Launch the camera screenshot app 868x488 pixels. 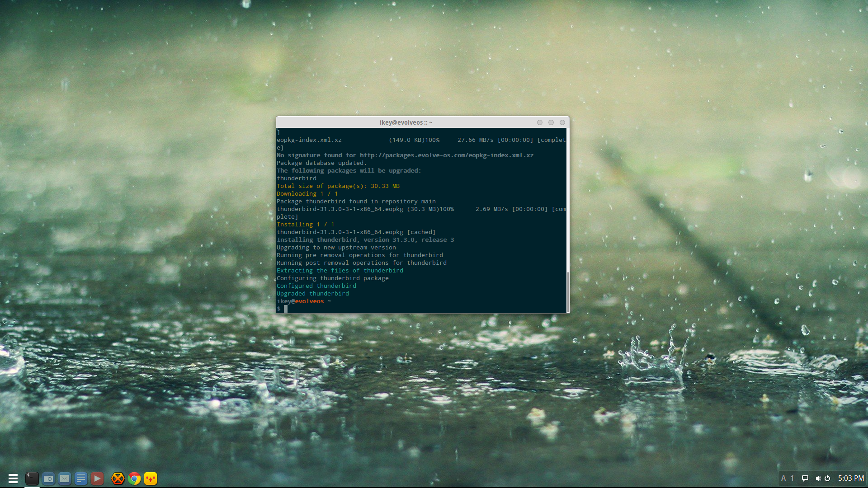coord(48,478)
